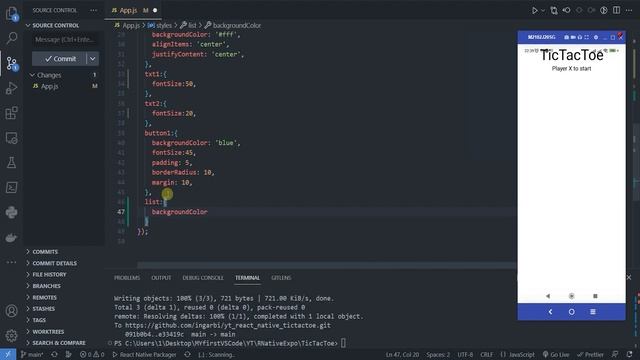
Task: Change encoding via UTF-8
Action: pos(465,355)
